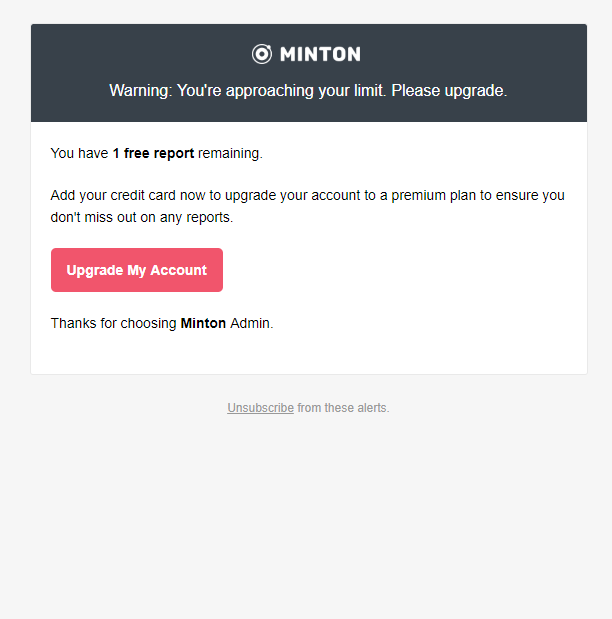Click "approaching your limit" in the header
Image resolution: width=612 pixels, height=619 pixels.
tap(304, 90)
